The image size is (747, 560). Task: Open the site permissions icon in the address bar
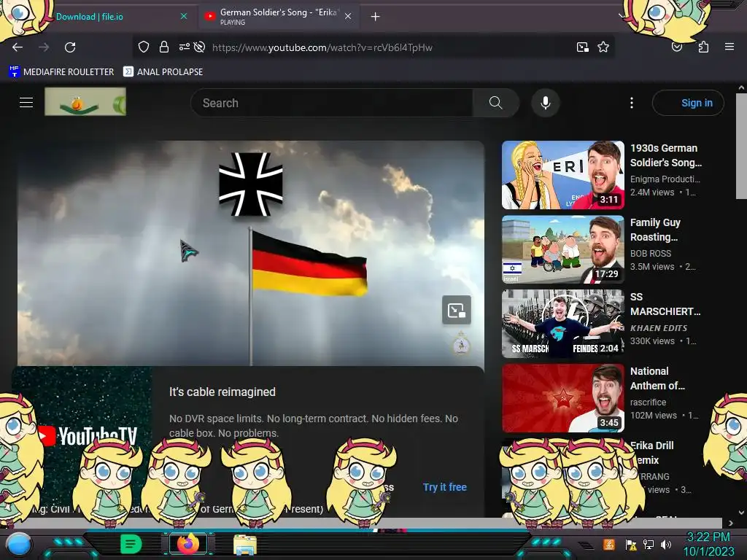coord(185,47)
